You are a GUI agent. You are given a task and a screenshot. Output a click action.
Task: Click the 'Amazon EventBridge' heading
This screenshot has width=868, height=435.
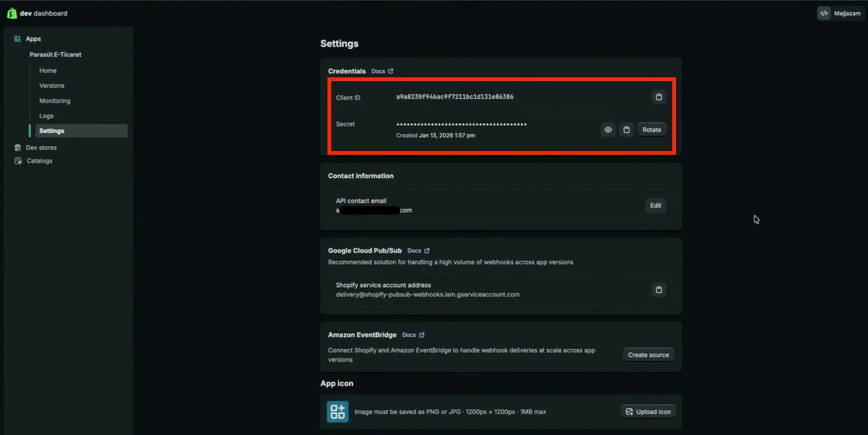pos(362,335)
